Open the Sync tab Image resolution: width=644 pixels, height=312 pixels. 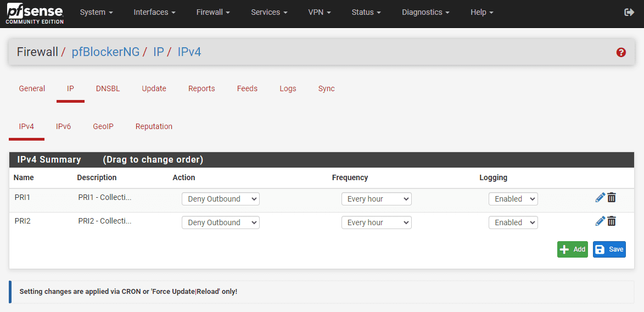327,89
